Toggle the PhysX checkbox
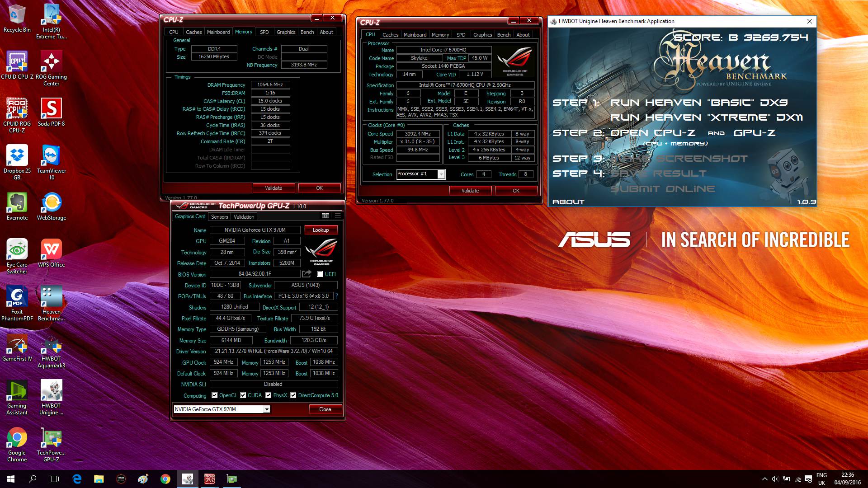 (x=269, y=395)
